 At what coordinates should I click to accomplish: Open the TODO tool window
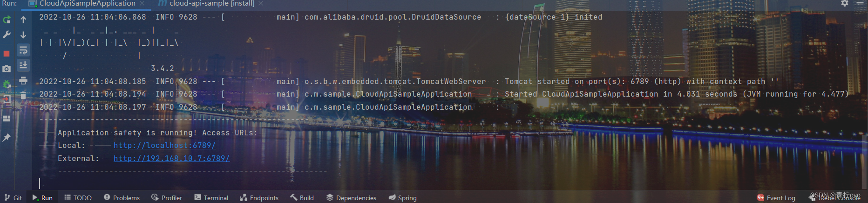coord(78,198)
